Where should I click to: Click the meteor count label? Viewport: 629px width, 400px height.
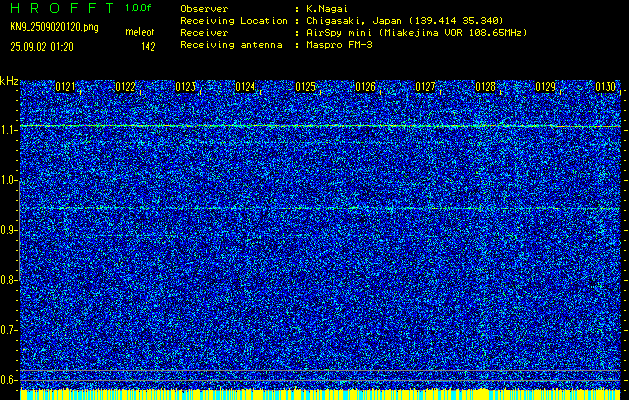coord(140,32)
